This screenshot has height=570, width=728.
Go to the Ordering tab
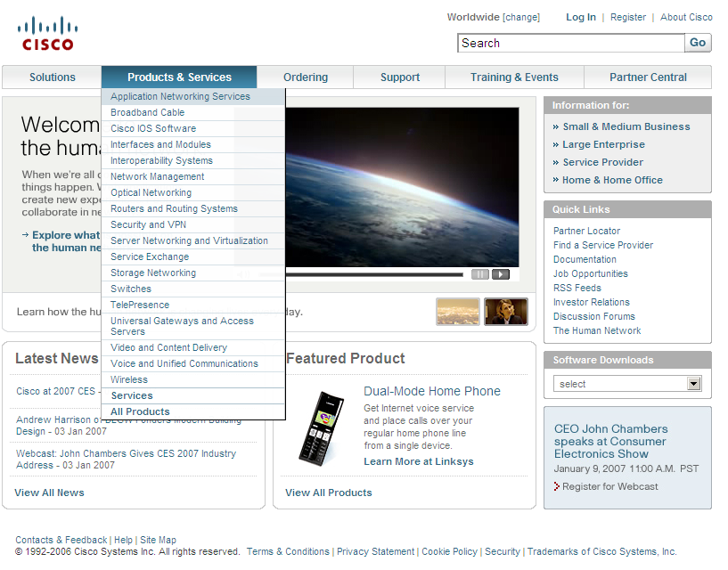point(306,77)
